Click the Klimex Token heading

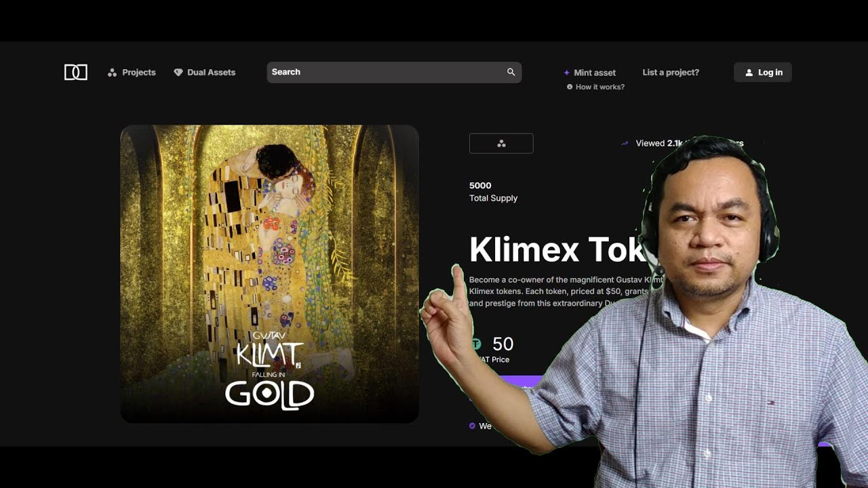(557, 249)
